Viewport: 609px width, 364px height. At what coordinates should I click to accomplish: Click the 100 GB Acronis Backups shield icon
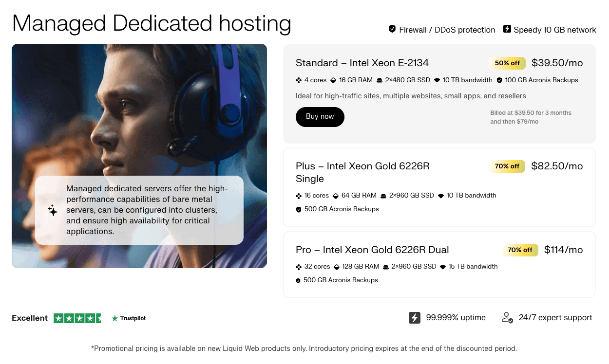click(x=499, y=80)
